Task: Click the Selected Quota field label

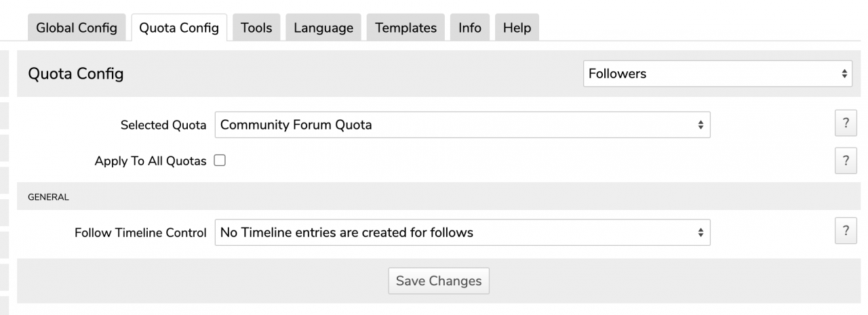Action: click(163, 125)
